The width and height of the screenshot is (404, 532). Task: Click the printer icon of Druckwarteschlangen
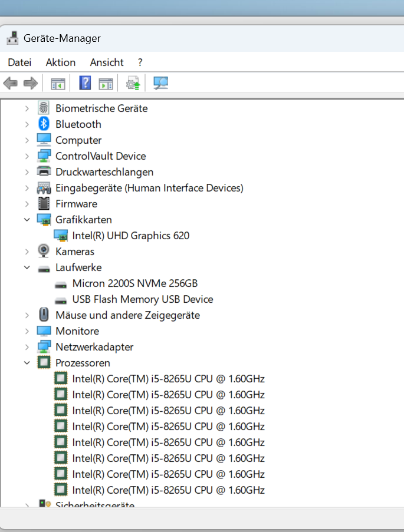click(x=44, y=171)
